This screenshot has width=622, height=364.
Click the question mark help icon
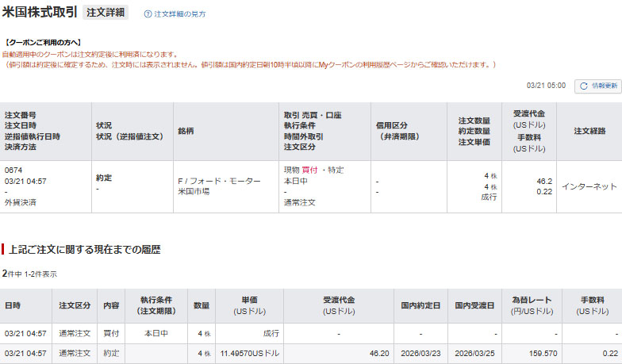pos(148,14)
